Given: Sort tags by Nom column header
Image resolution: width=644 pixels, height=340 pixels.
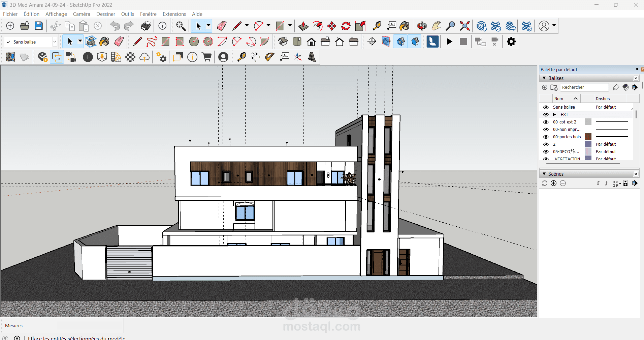Looking at the screenshot, I should coord(559,99).
